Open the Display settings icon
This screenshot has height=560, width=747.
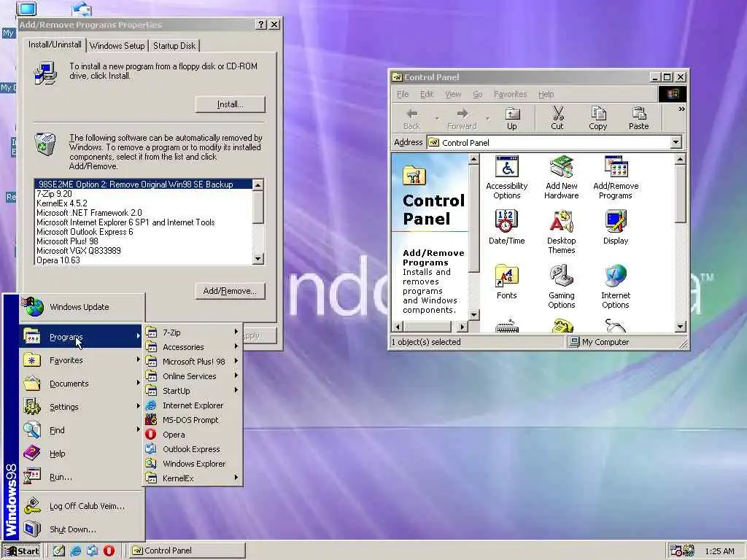616,227
